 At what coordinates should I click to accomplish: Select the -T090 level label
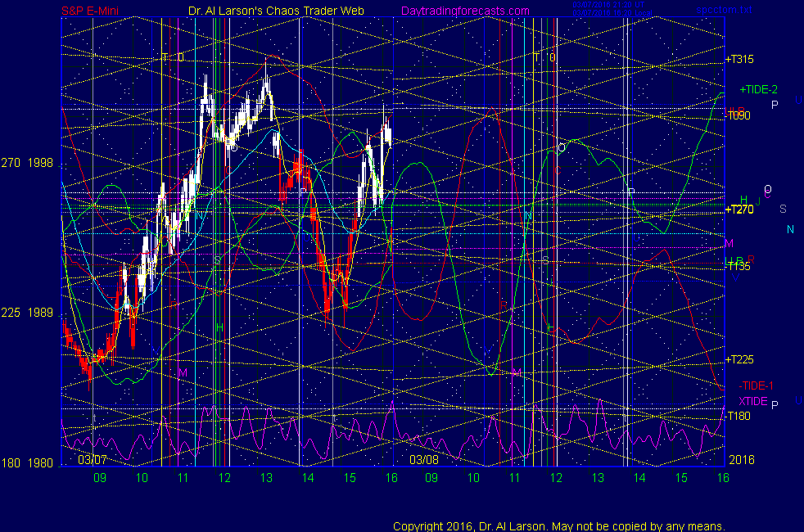739,115
